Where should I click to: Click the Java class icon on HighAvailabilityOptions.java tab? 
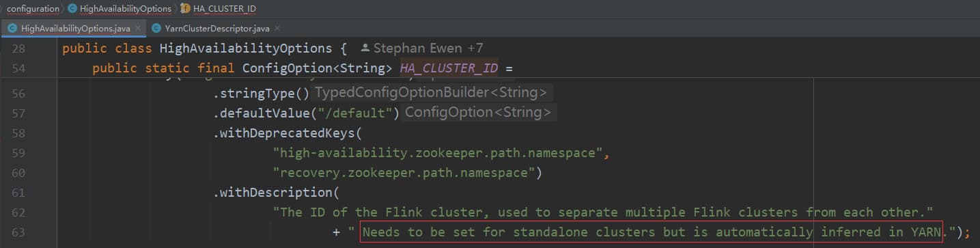click(12, 29)
